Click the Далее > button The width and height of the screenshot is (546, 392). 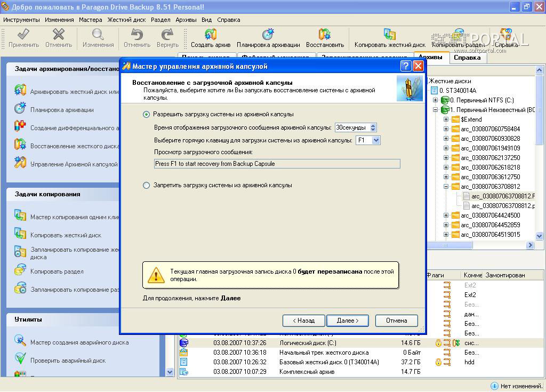(x=348, y=321)
